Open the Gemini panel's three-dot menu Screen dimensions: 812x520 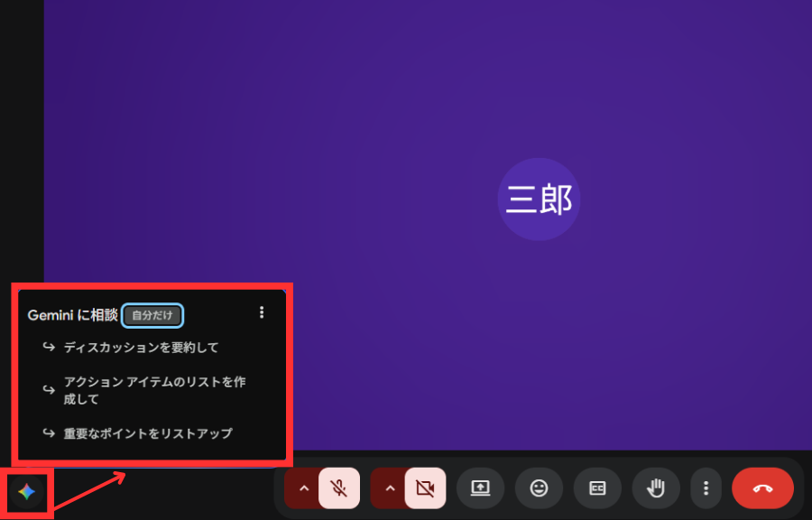[262, 312]
